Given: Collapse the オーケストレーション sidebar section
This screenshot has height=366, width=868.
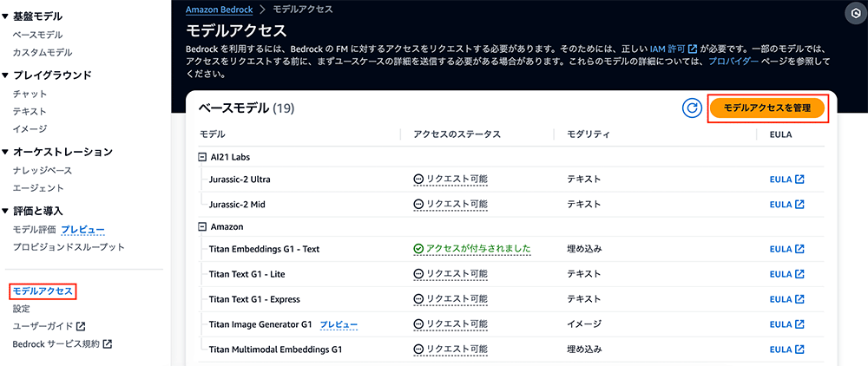Looking at the screenshot, I should tap(5, 152).
